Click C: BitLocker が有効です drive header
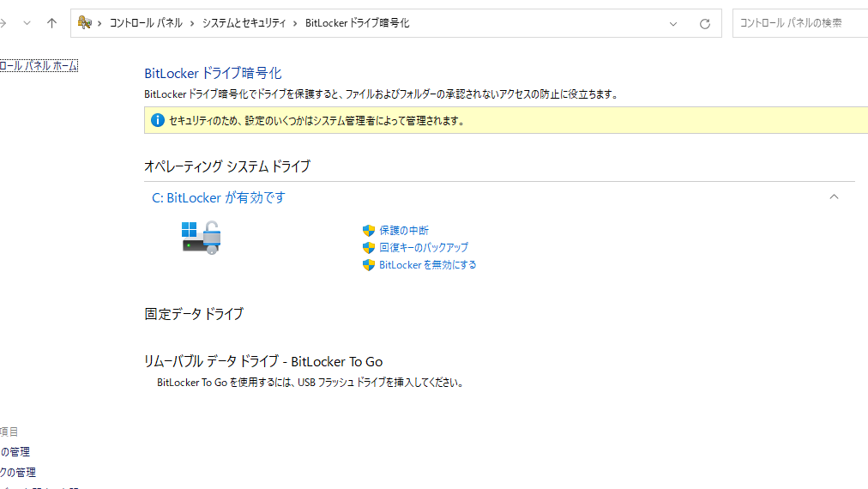868x489 pixels. tap(219, 197)
